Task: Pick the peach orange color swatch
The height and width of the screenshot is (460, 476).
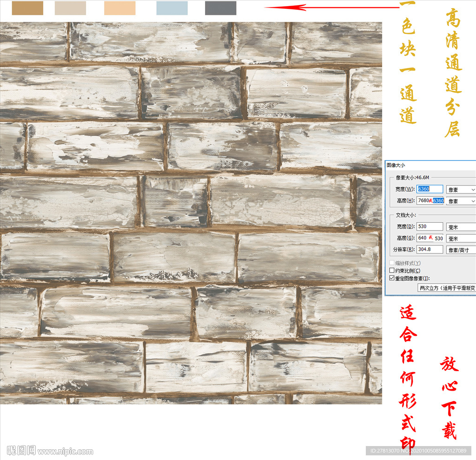Action: pos(119,8)
